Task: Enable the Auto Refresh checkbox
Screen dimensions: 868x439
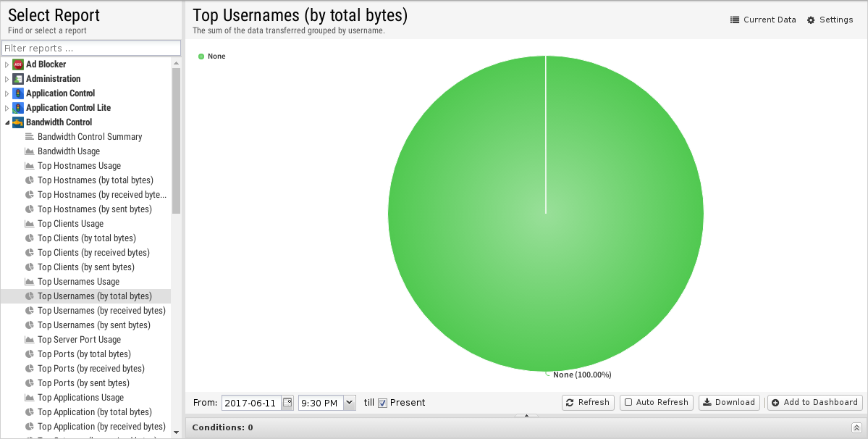Action: pos(628,403)
